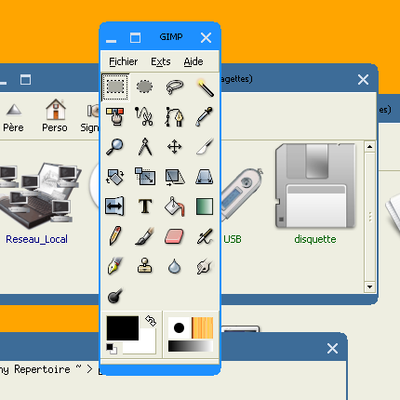This screenshot has height=400, width=400.
Task: Select the Select by Color tool
Action: pyautogui.click(x=115, y=117)
